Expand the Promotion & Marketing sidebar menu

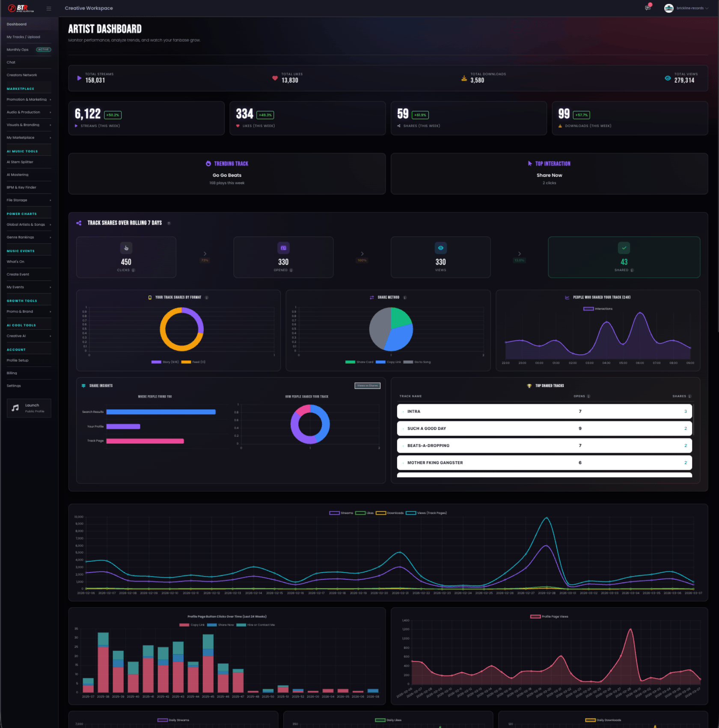[x=27, y=99]
